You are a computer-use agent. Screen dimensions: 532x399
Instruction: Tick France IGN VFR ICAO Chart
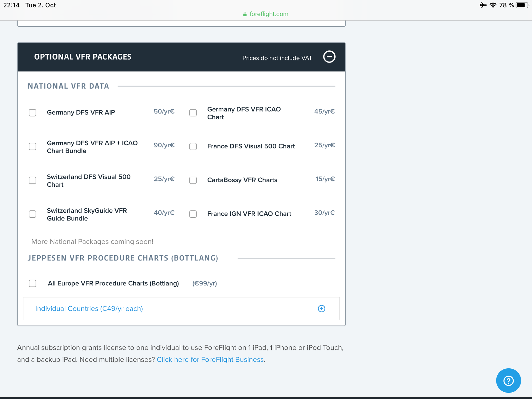(193, 214)
